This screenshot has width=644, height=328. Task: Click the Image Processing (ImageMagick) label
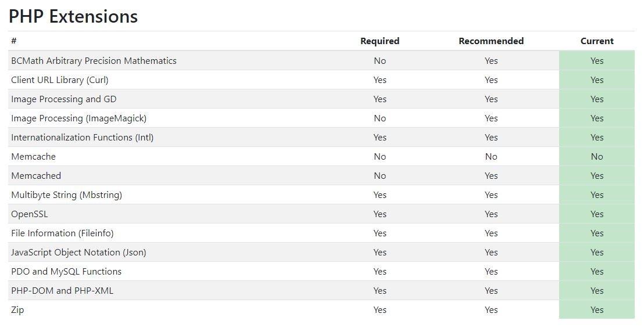point(78,118)
